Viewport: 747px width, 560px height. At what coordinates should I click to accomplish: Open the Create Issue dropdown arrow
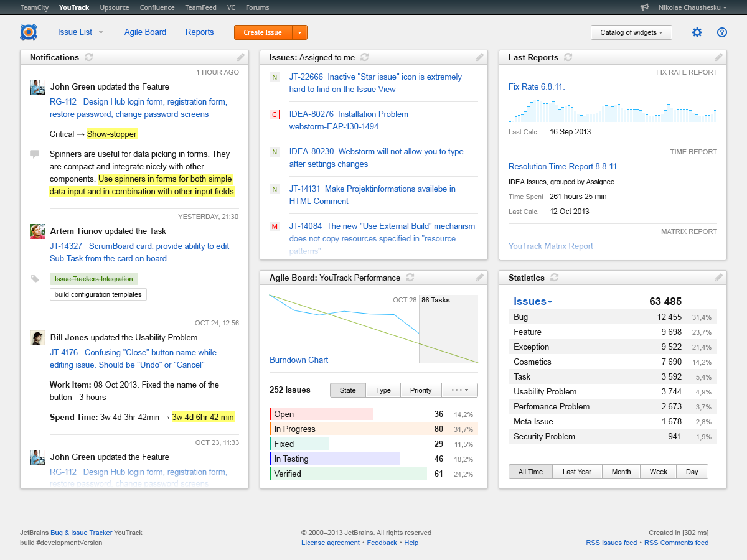point(299,32)
